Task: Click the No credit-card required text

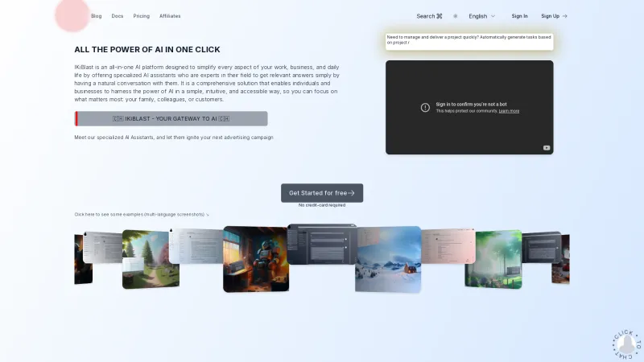Action: [x=322, y=205]
